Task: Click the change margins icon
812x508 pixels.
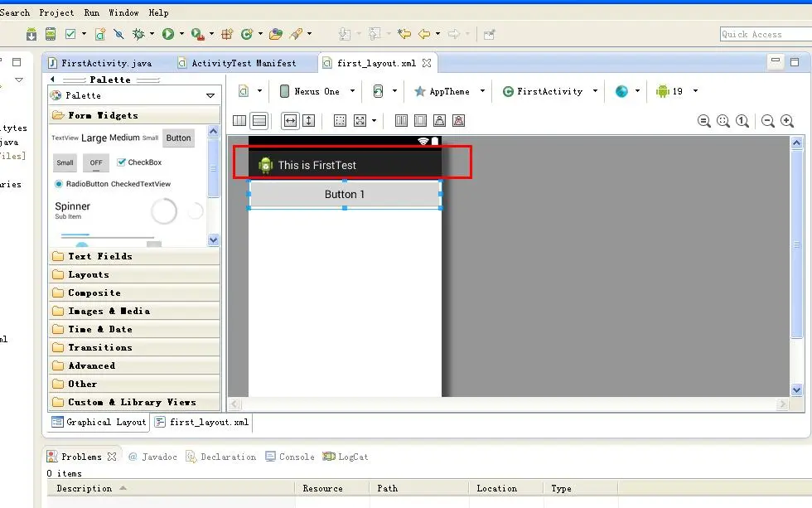Action: (x=340, y=121)
